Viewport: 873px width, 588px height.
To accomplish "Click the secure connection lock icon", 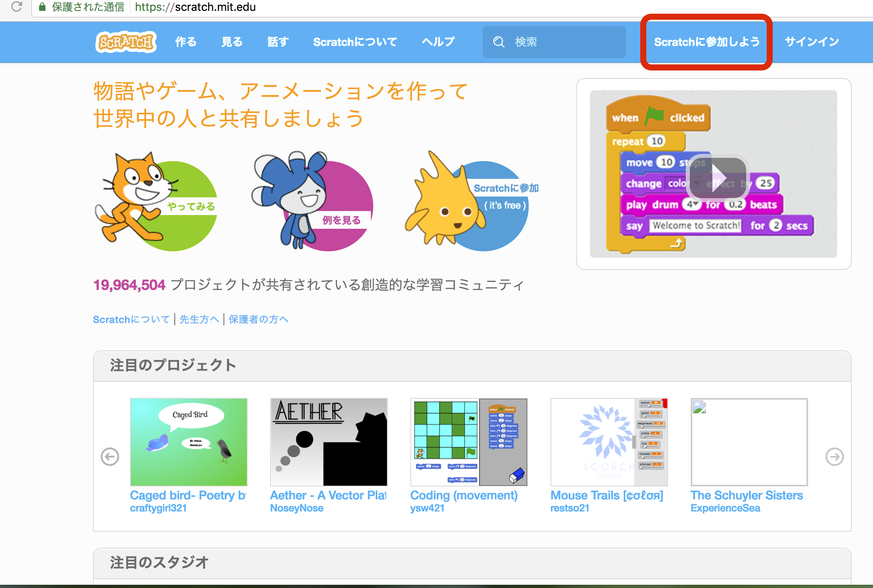I will coord(42,7).
